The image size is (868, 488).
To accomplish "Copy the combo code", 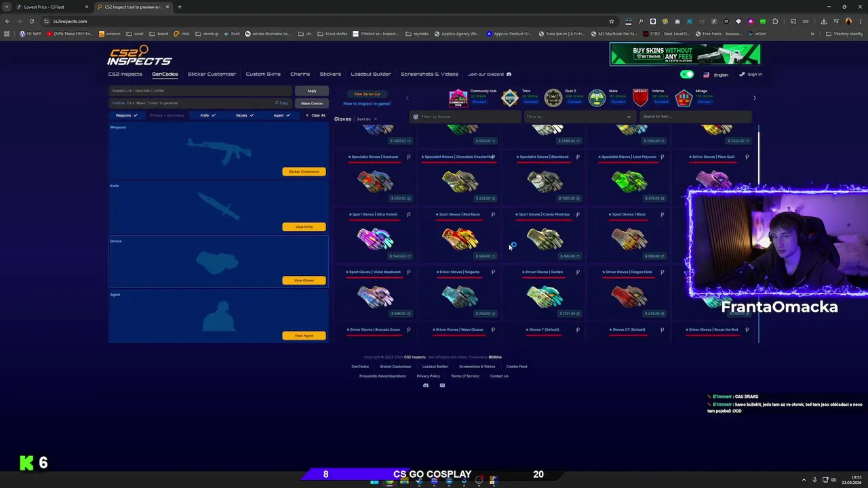I will pos(281,103).
